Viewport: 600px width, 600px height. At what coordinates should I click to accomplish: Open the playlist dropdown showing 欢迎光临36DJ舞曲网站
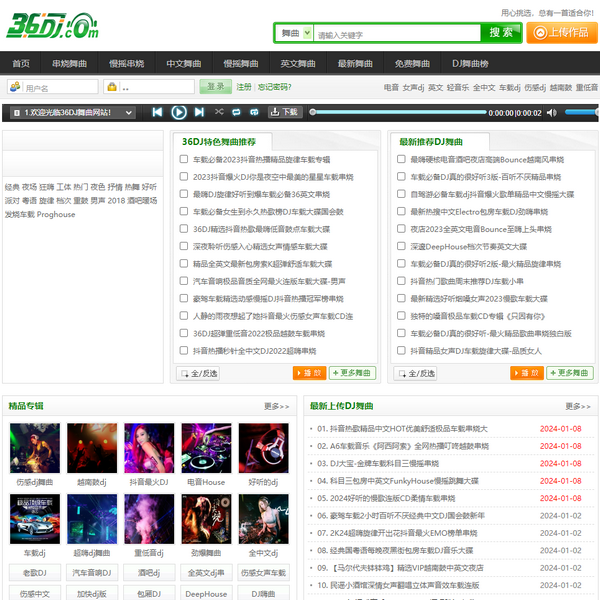tap(70, 113)
